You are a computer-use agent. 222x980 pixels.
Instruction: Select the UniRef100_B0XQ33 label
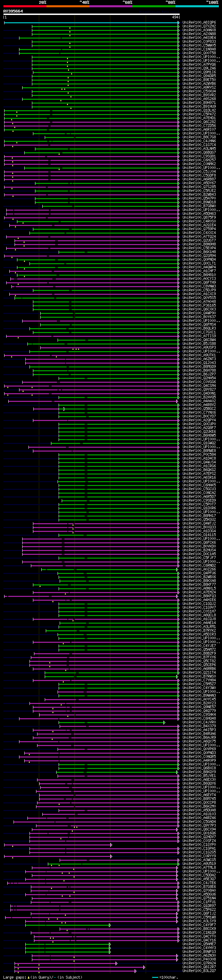(x=199, y=527)
